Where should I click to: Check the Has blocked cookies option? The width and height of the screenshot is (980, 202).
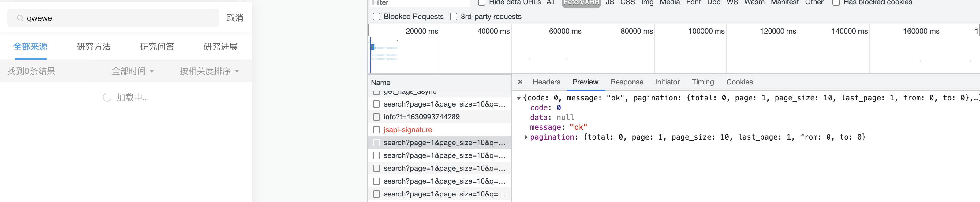point(836,3)
